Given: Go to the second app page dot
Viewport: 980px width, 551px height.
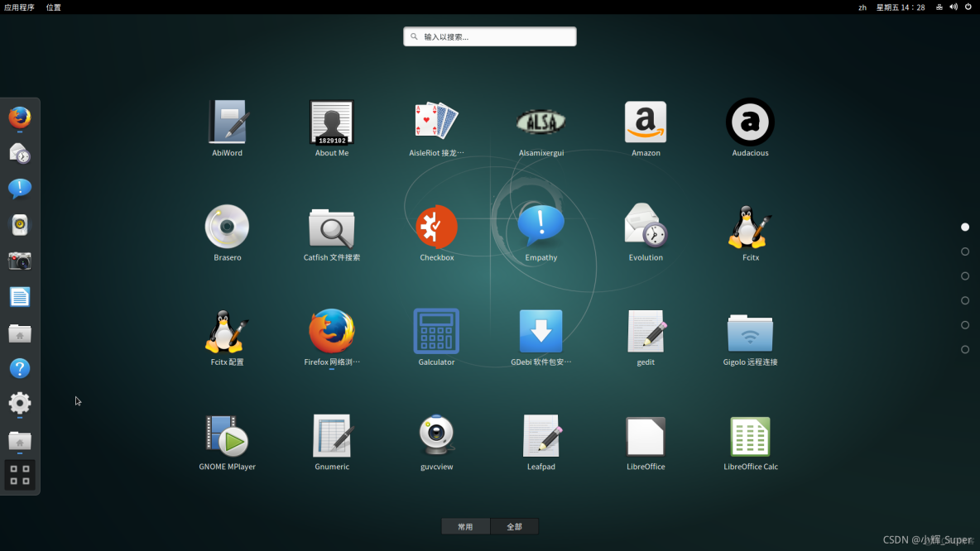Looking at the screenshot, I should tap(965, 252).
